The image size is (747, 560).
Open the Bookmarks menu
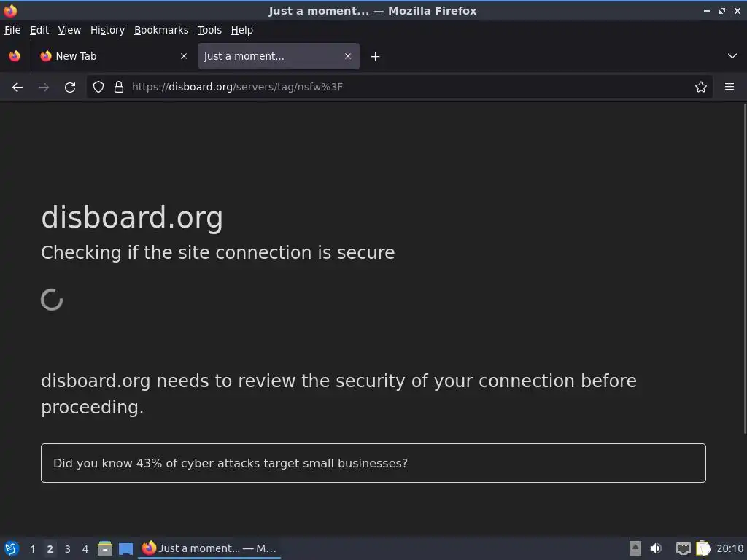coord(161,30)
